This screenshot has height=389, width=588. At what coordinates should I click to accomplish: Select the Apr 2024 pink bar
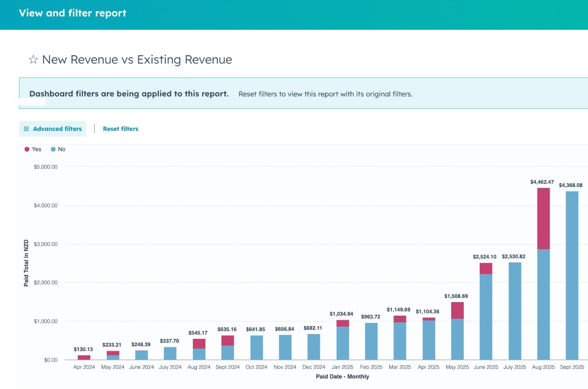point(84,358)
